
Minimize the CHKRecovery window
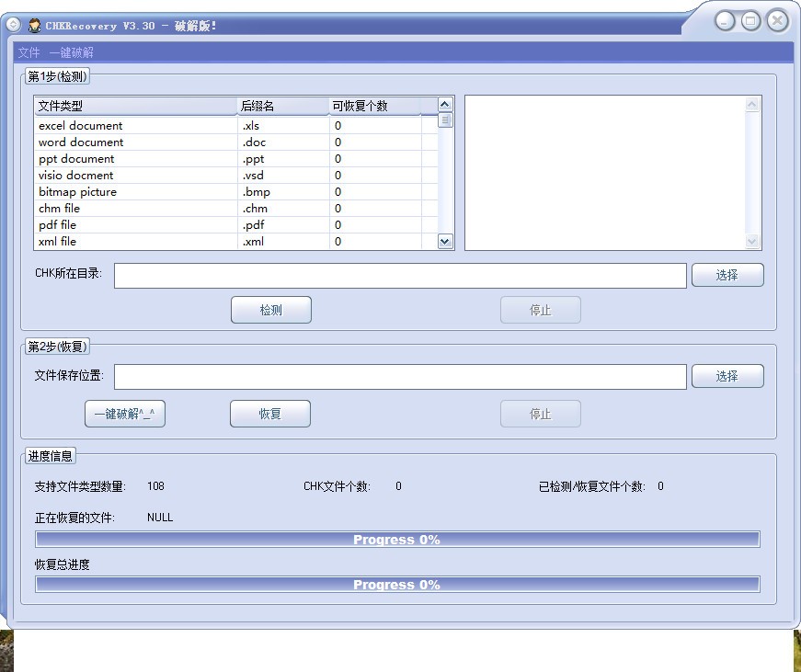pos(725,21)
